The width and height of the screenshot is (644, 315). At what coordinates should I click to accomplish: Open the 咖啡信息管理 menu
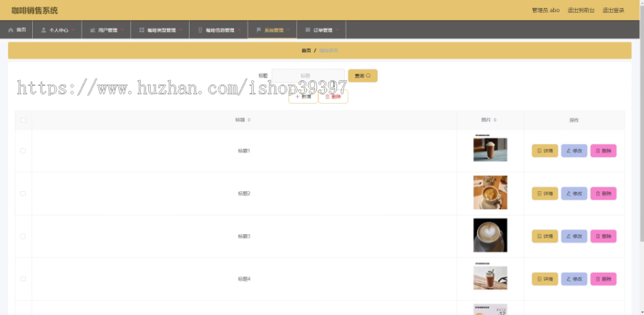[x=218, y=29]
